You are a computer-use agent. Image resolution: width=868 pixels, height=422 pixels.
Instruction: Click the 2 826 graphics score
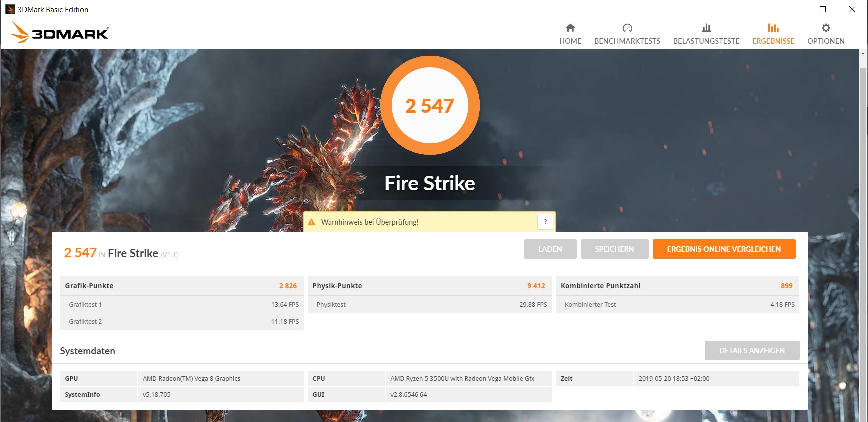pyautogui.click(x=288, y=286)
